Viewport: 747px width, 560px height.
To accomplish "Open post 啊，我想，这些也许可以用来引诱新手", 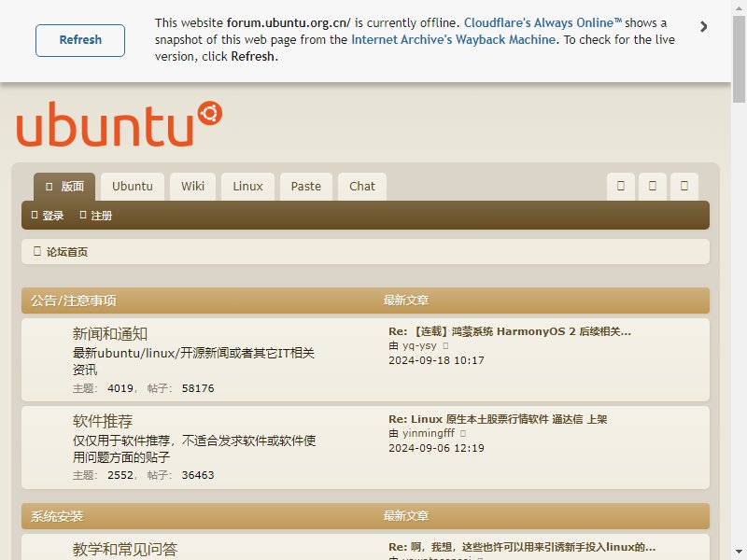I will (x=522, y=547).
